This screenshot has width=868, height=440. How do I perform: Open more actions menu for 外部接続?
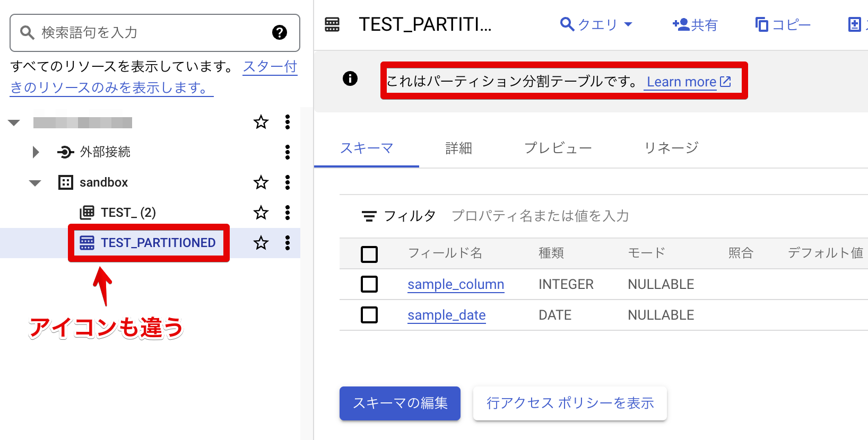[x=288, y=152]
